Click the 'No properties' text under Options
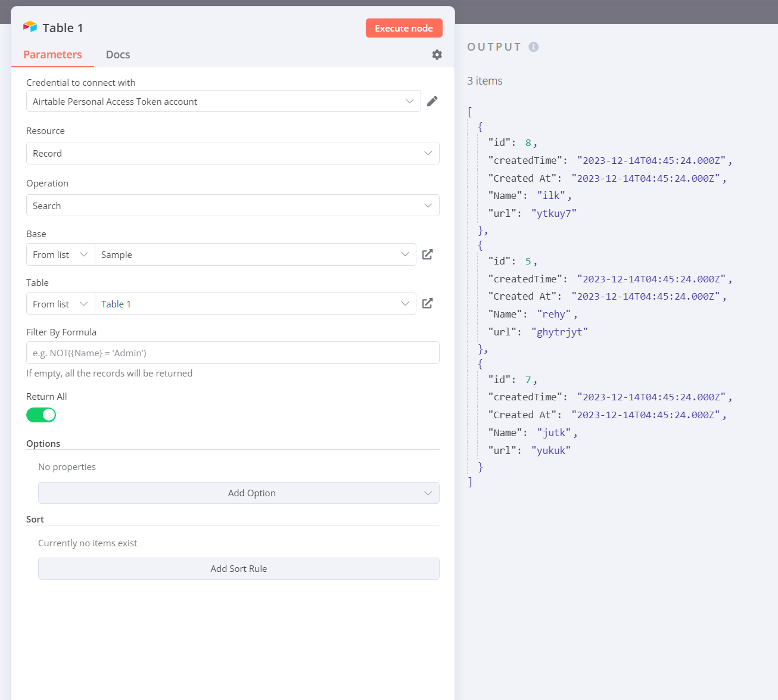 coord(67,467)
